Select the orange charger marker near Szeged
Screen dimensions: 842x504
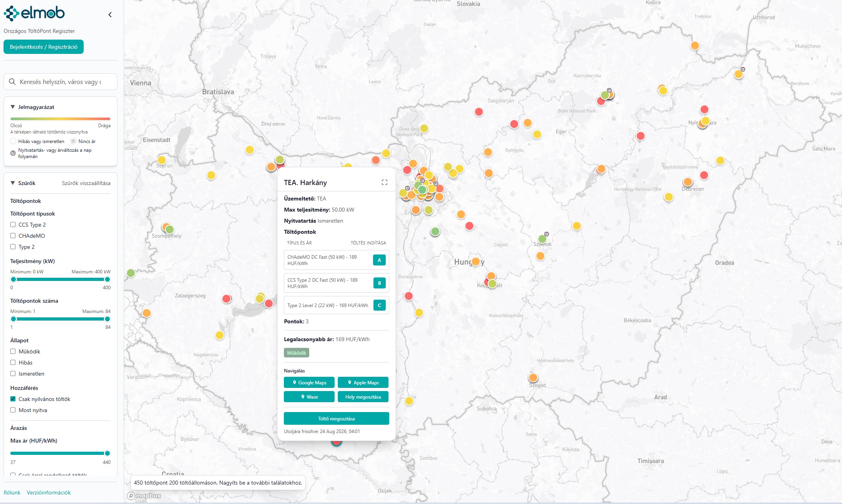click(533, 378)
